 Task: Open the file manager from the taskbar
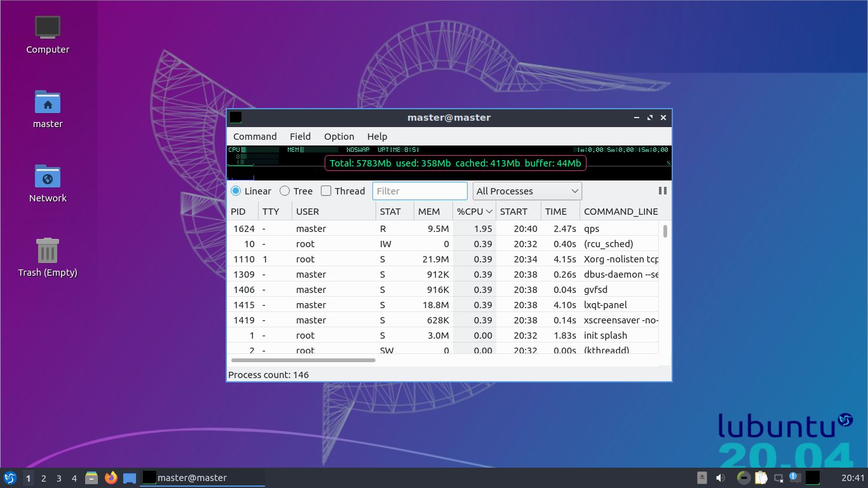92,477
